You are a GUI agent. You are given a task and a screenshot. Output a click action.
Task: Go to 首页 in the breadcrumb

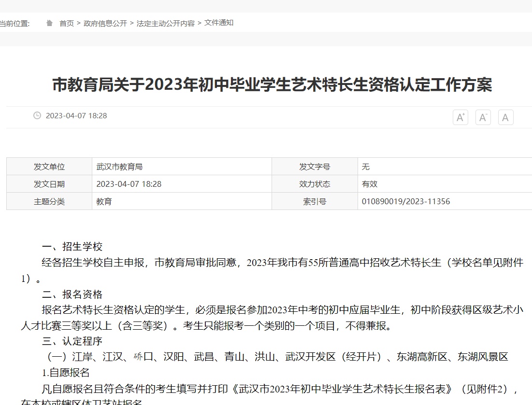[x=67, y=23]
